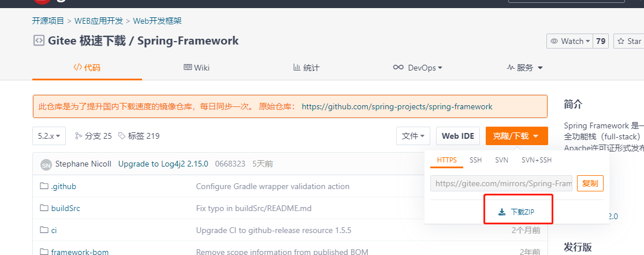Expand the DevOps menu
Viewport: 644px width, 255px height.
pos(417,68)
